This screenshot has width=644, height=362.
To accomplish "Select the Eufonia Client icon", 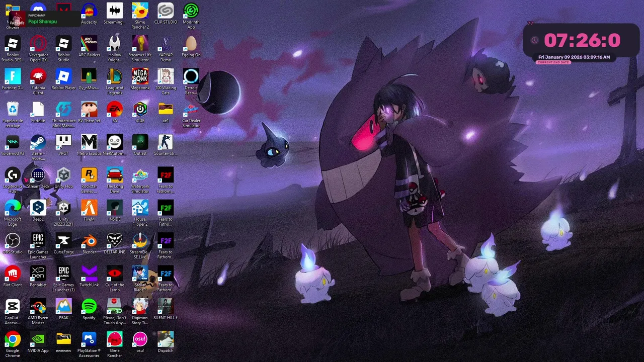I will 38,76.
